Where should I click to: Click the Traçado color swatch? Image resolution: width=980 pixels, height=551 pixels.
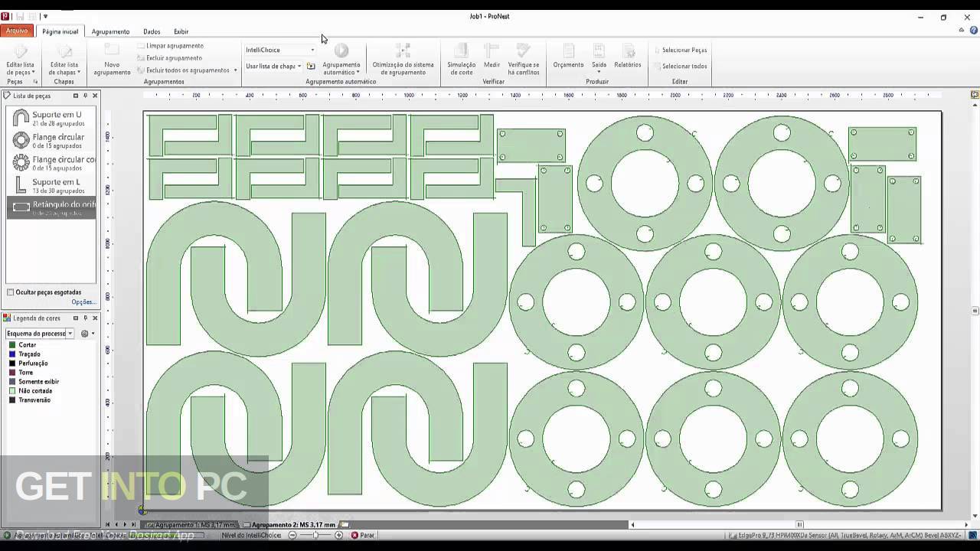(x=12, y=354)
